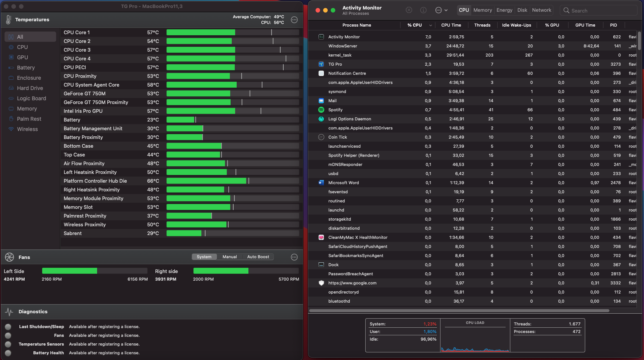This screenshot has height=360, width=644.
Task: Show Battery sensors in TG Pro sidebar
Action: point(30,68)
